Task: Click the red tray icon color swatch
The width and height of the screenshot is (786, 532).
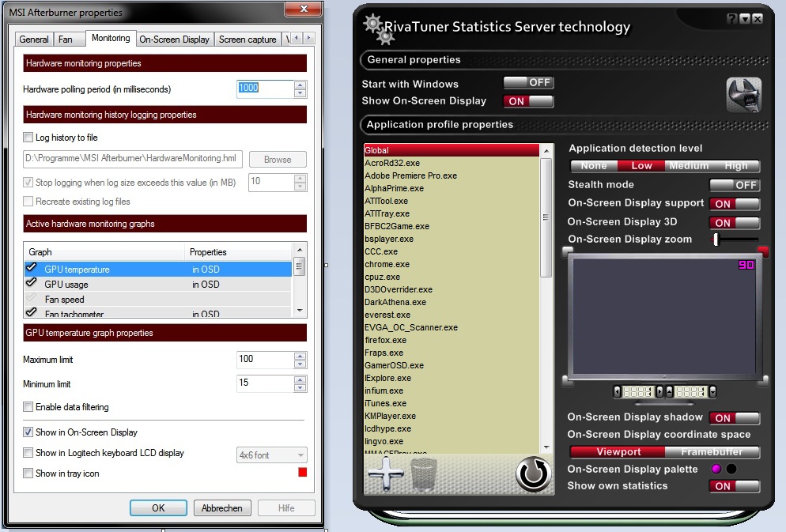Action: [x=302, y=472]
